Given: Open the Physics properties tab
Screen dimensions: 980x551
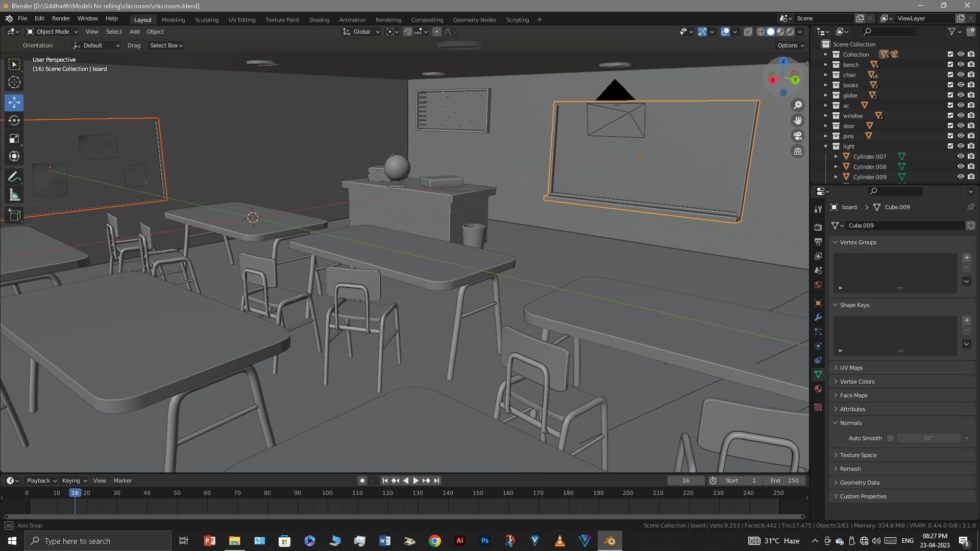Looking at the screenshot, I should (x=818, y=346).
